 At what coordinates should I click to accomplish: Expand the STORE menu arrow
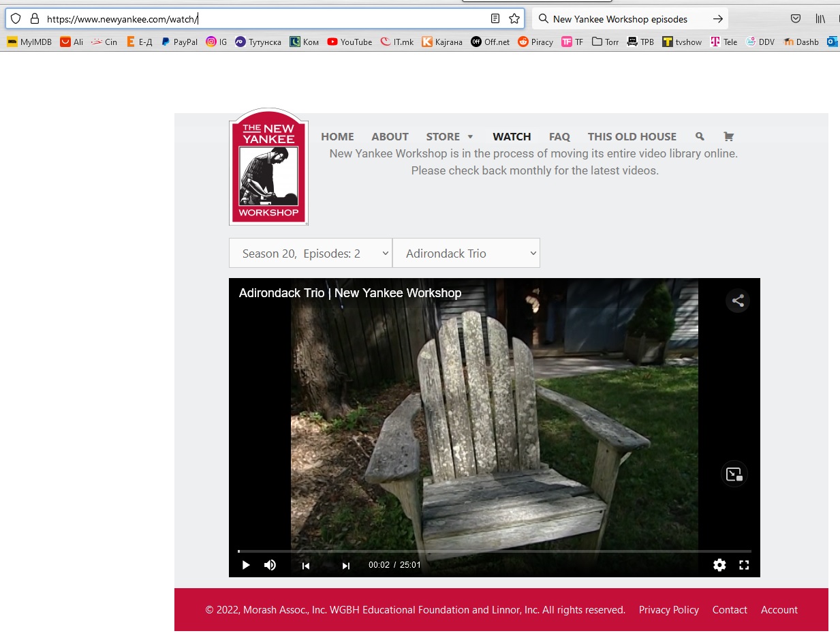point(470,137)
